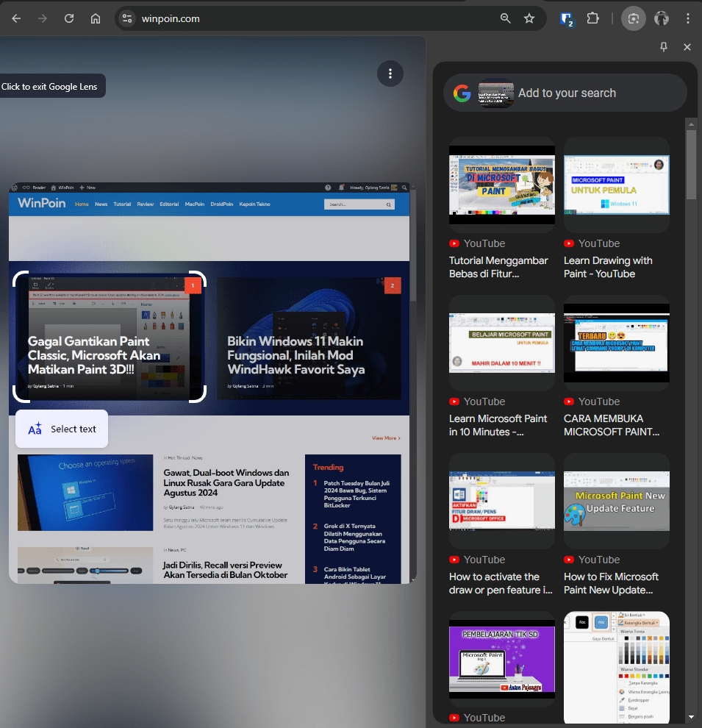Click the Google Lens toolbar icon
Viewport: 702px width, 728px height.
click(x=633, y=18)
